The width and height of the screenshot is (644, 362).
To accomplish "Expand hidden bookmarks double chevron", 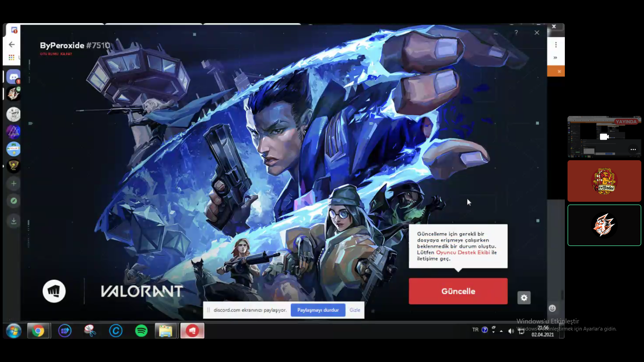I will coord(555,58).
